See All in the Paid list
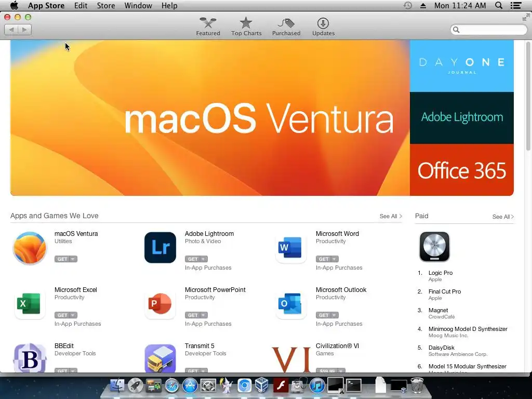This screenshot has width=532, height=399. [503, 217]
